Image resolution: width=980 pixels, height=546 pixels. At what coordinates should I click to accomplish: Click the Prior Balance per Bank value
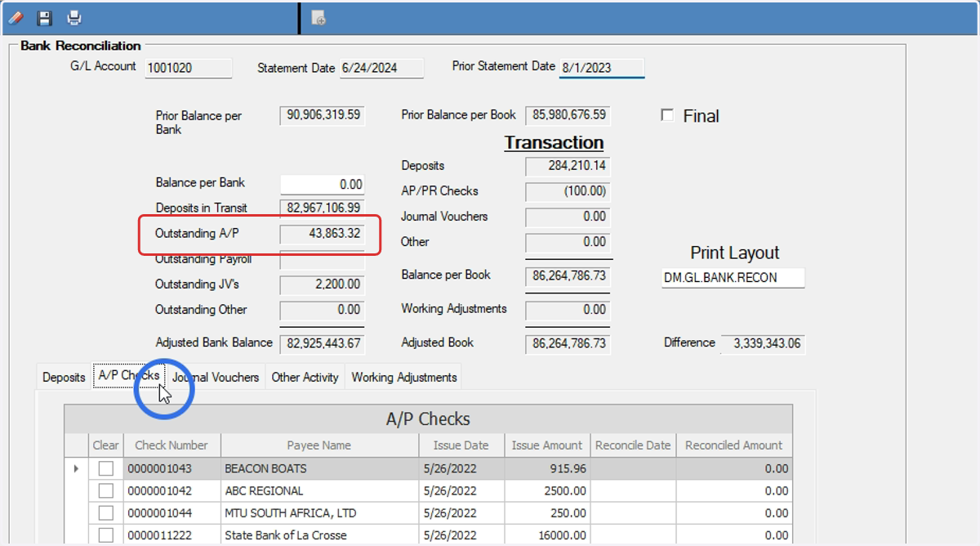click(322, 115)
